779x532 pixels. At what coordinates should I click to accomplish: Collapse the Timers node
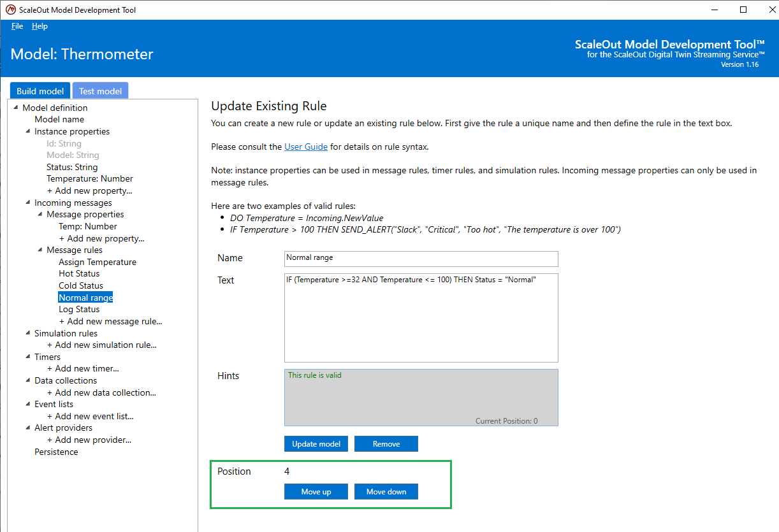[28, 357]
